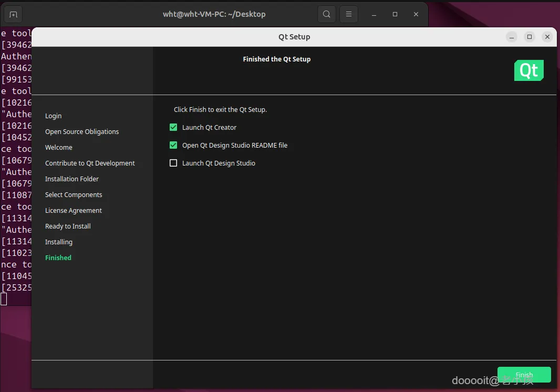Select Open Source Obligations step
Image resolution: width=560 pixels, height=392 pixels.
click(82, 131)
